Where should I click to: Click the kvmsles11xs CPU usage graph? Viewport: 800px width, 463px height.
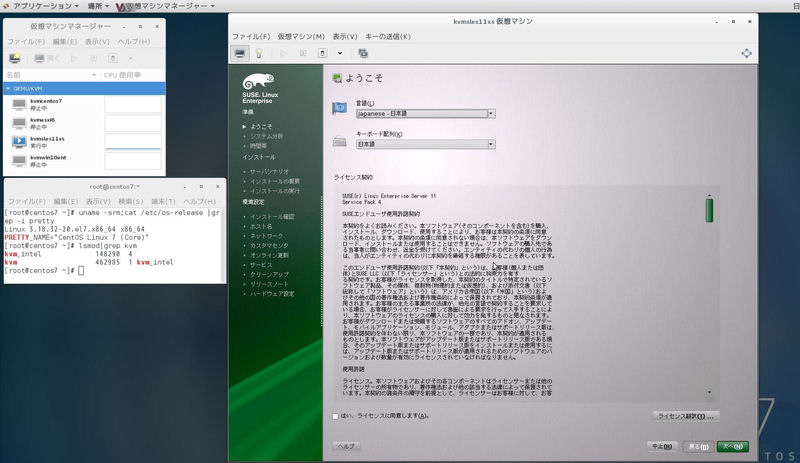pos(133,142)
